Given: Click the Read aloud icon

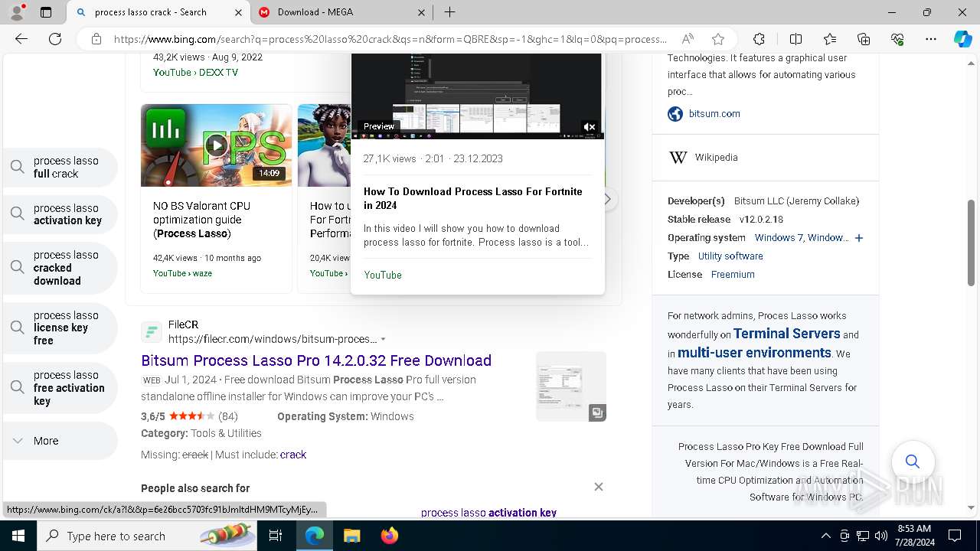Looking at the screenshot, I should click(x=688, y=39).
